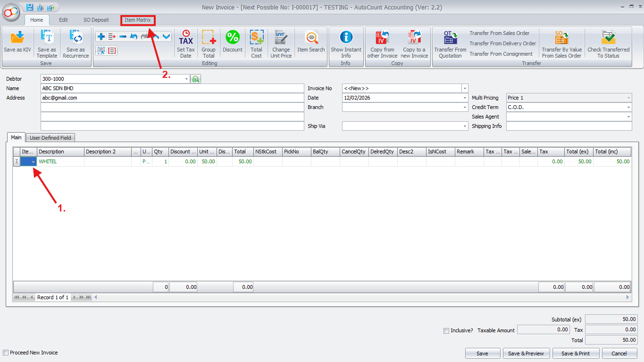Enable Proceed New Invoice checkbox
This screenshot has width=644, height=362.
click(x=6, y=353)
